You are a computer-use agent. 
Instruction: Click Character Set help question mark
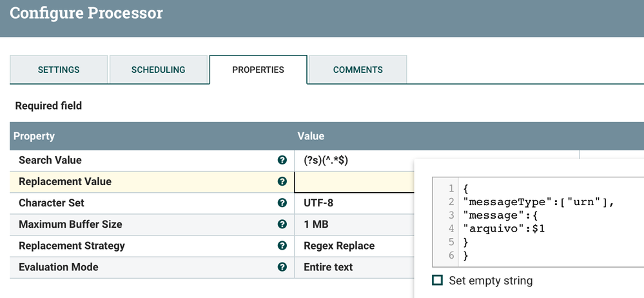click(x=282, y=203)
